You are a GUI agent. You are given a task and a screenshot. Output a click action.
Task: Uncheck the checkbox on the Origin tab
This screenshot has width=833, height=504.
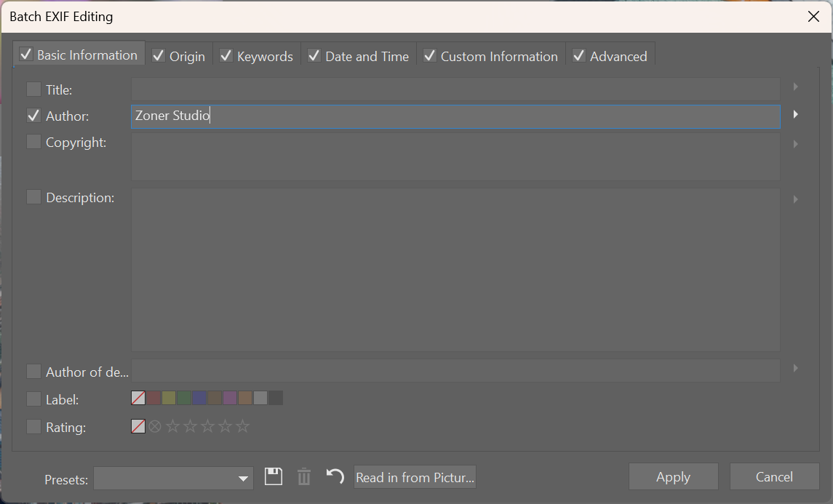[159, 55]
